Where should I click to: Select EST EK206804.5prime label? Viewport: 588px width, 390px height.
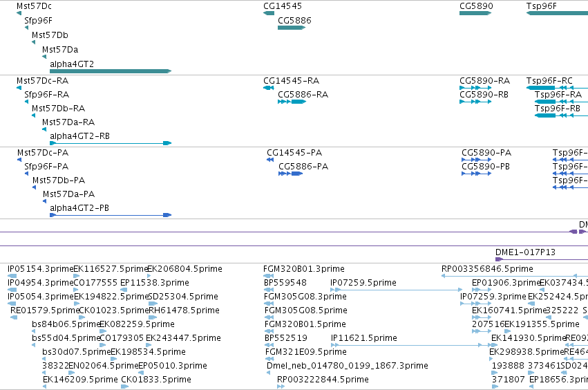tap(184, 269)
